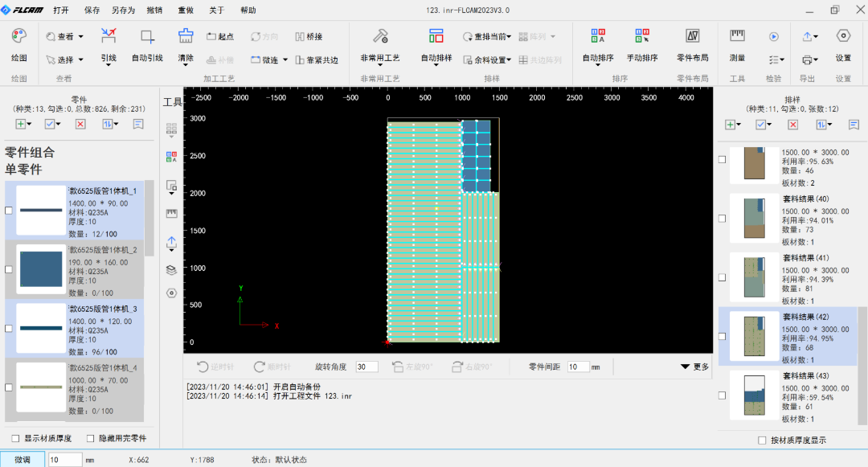The image size is (868, 467).
Task: Click the 桥接 bridge tool
Action: pos(309,36)
